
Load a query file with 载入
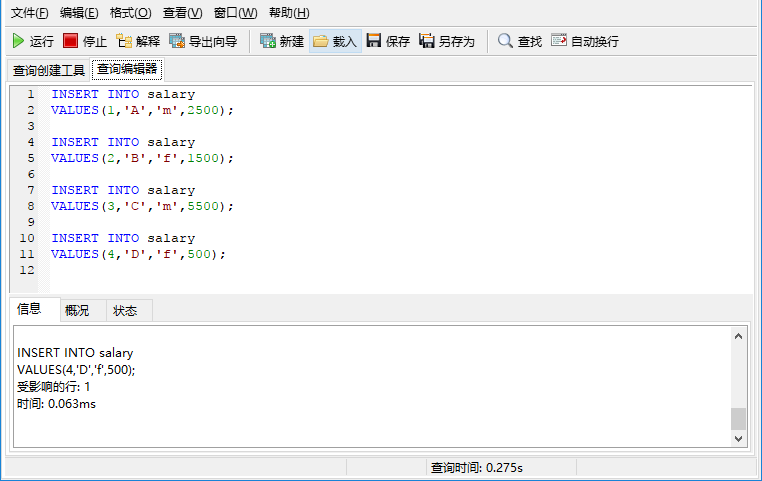[x=335, y=41]
